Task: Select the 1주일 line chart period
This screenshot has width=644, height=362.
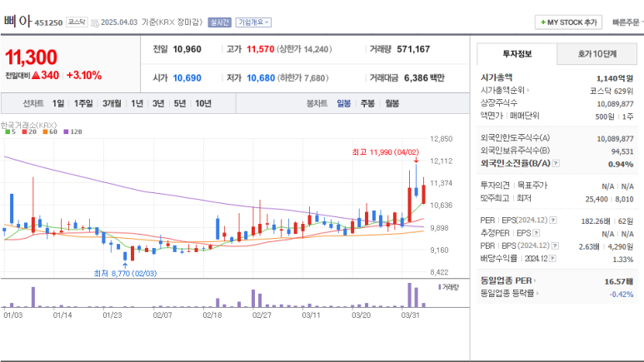Action: (x=83, y=103)
